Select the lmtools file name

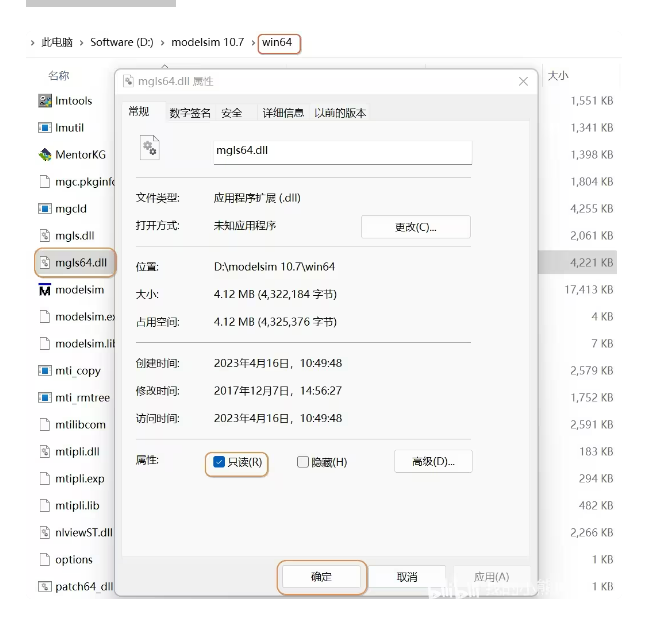point(74,101)
